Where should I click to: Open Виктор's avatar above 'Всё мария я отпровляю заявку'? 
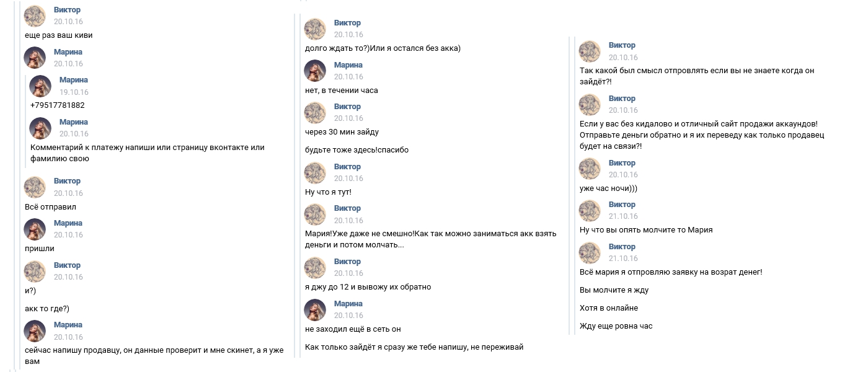(x=590, y=252)
